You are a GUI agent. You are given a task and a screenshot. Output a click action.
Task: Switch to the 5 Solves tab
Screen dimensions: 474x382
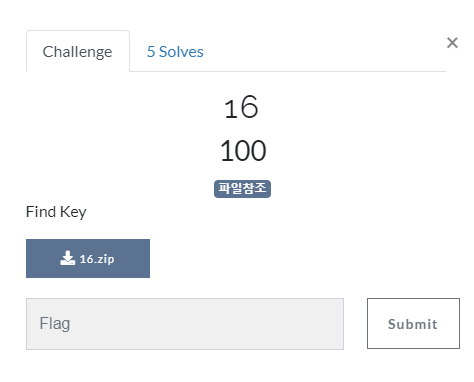(175, 52)
